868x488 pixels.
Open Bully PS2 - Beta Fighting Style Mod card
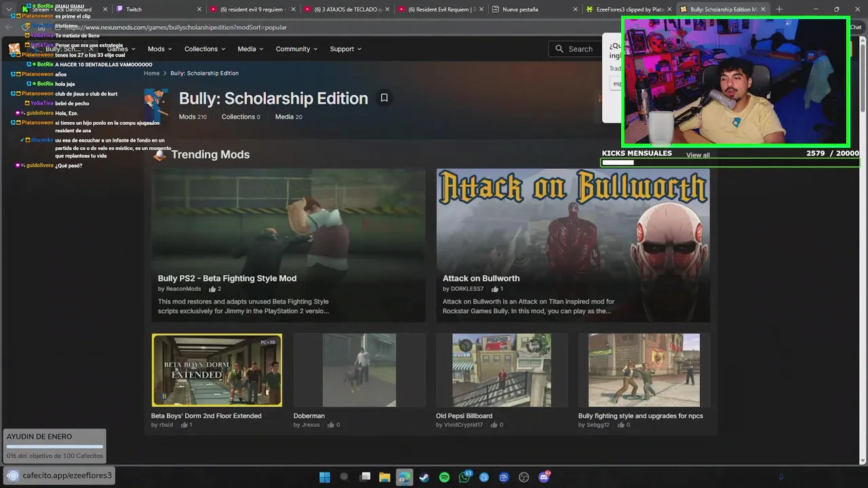288,245
